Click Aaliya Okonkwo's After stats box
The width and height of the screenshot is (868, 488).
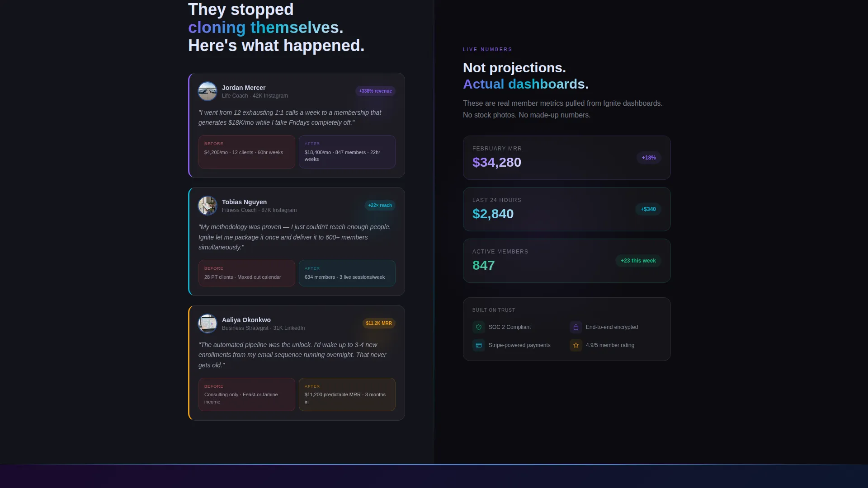(x=347, y=394)
